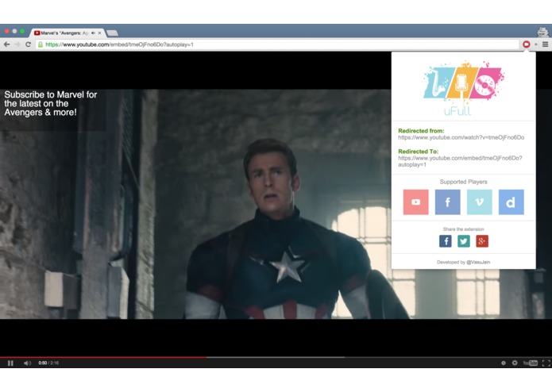Open the Chrome hamburger menu

coord(546,44)
